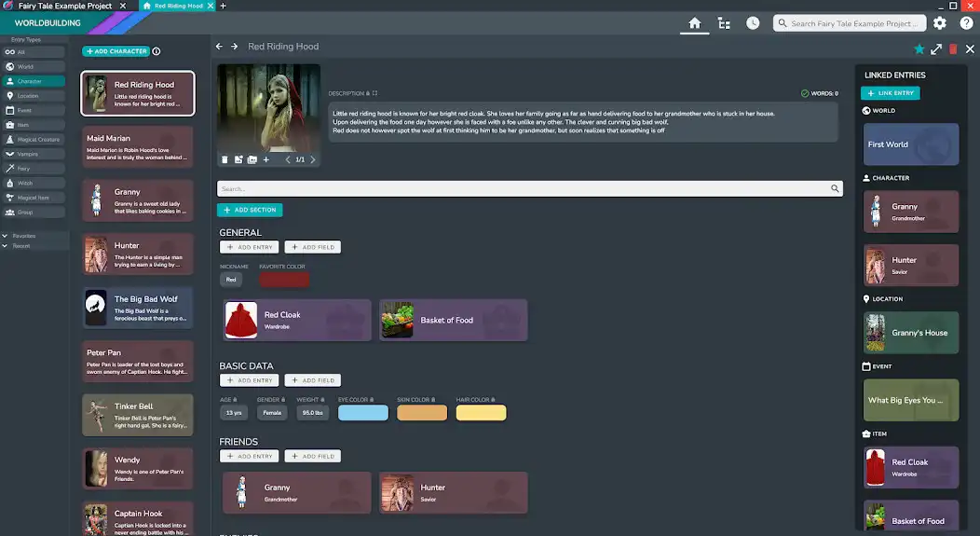Screen dimensions: 980x536
Task: Add a new image with plus icon
Action: tap(265, 159)
